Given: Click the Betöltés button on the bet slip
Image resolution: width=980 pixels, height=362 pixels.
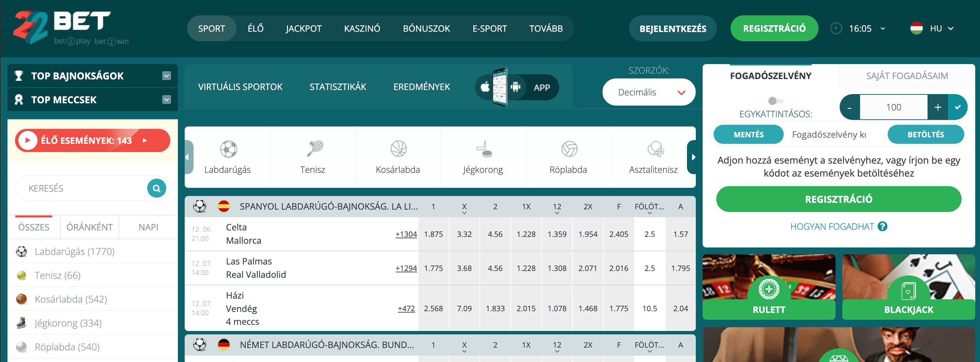Looking at the screenshot, I should pos(925,134).
